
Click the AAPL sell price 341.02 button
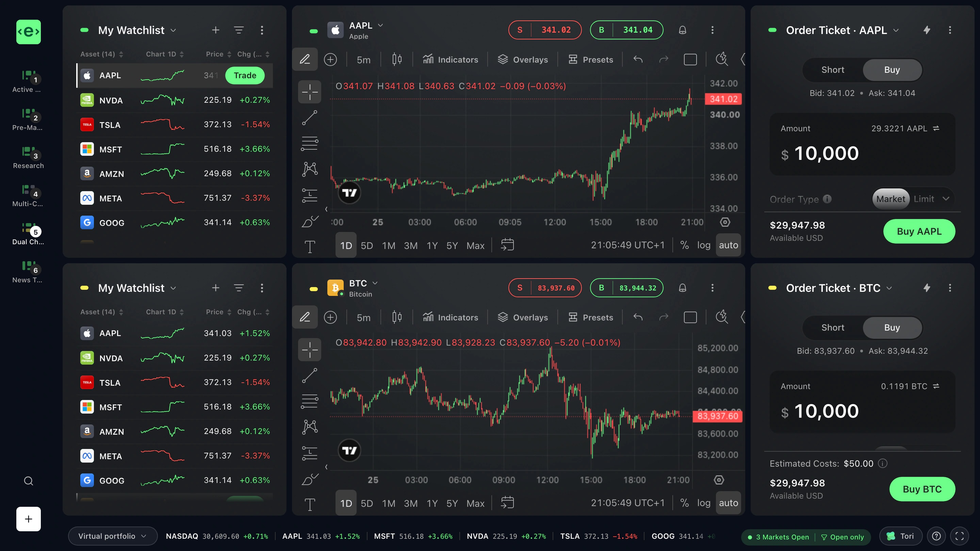click(545, 30)
